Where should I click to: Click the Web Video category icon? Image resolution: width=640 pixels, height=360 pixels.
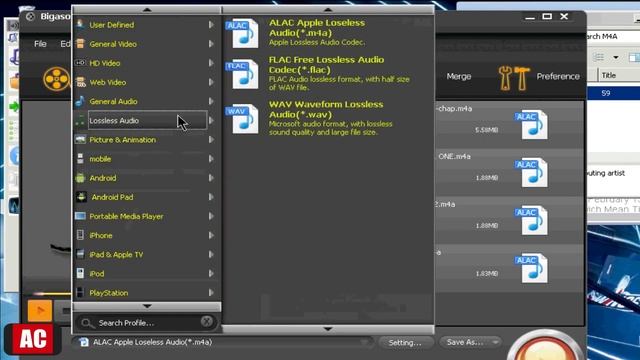80,82
